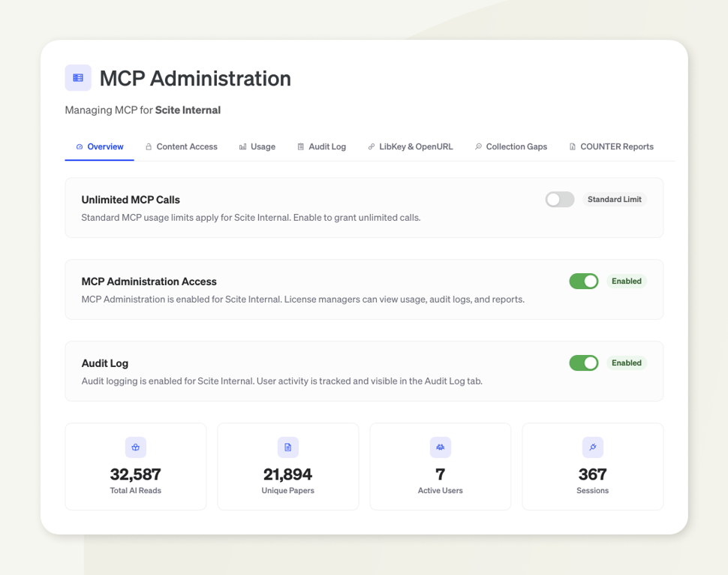Click the people icon above Active Users
This screenshot has height=575, width=728.
[x=441, y=447]
